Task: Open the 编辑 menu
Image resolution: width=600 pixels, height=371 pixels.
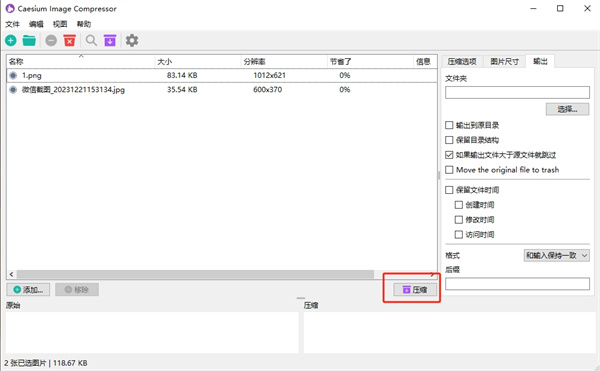Action: (36, 24)
